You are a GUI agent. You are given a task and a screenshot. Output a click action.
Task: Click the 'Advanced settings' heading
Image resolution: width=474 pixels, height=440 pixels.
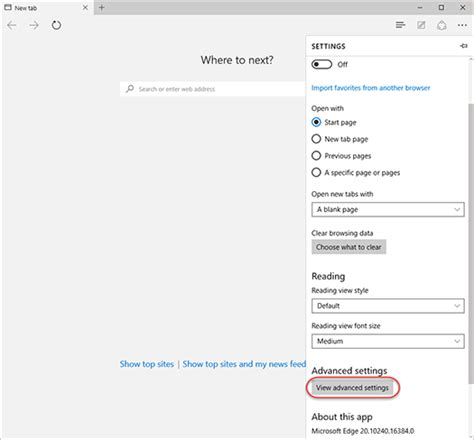pyautogui.click(x=349, y=370)
